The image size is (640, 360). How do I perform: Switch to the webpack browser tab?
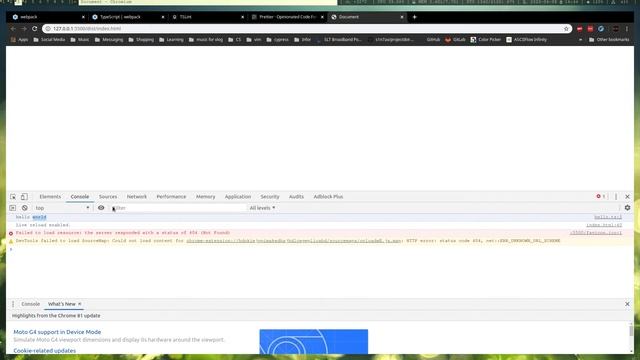click(x=47, y=17)
